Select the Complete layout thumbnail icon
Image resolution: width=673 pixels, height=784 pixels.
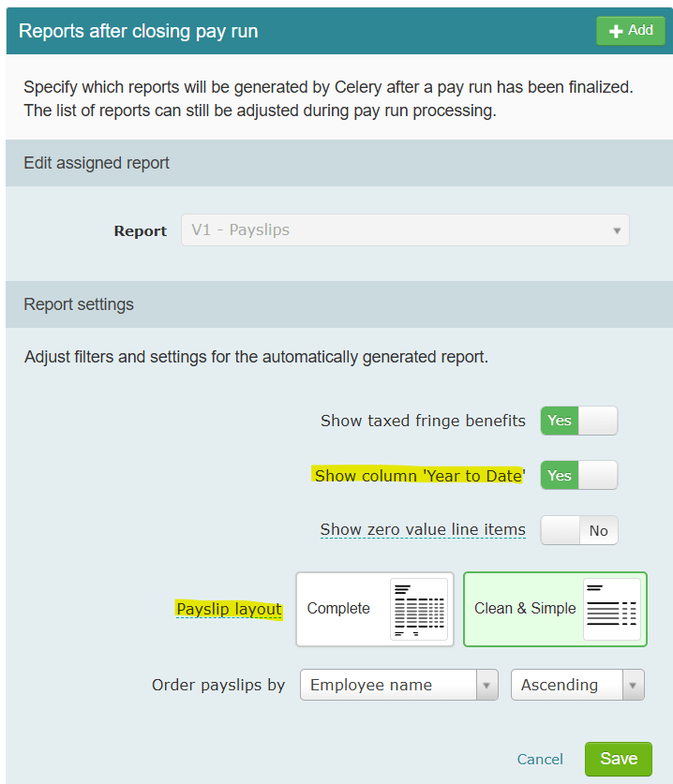coord(419,609)
